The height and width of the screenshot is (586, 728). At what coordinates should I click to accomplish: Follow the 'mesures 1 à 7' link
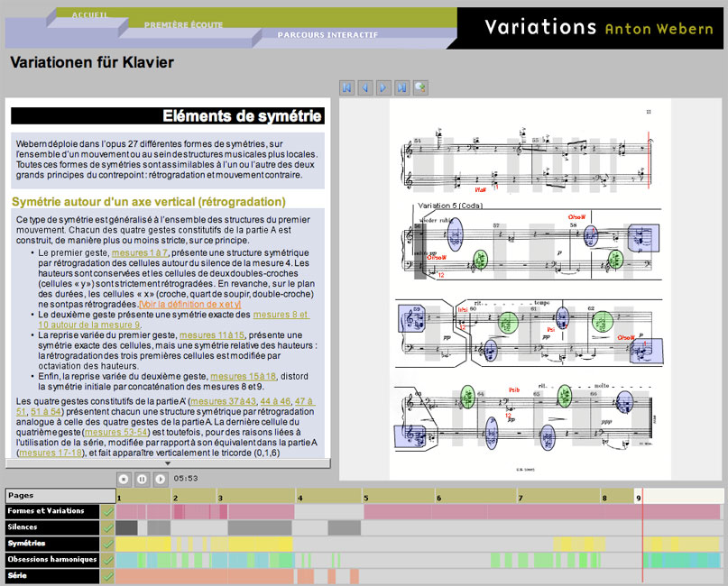coord(140,252)
